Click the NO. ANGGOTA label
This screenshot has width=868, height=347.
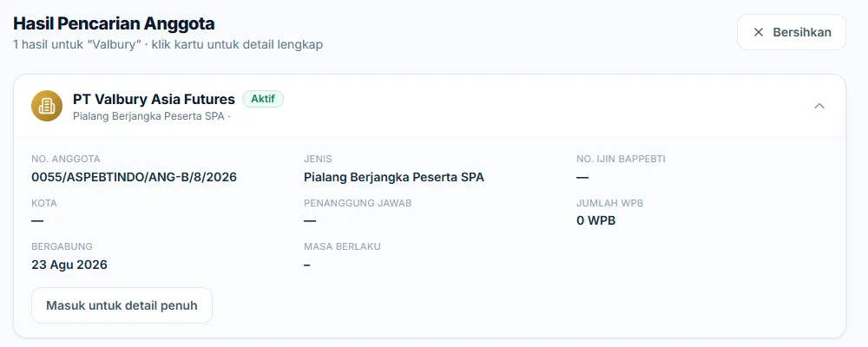click(x=66, y=159)
